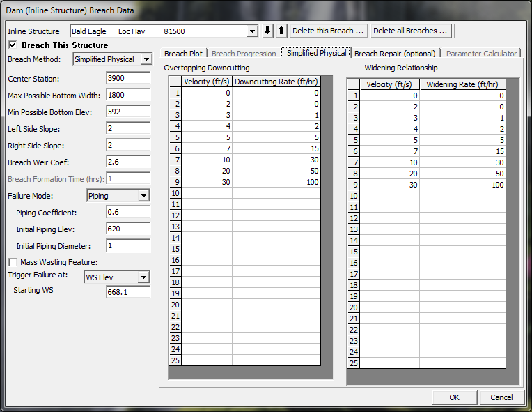The image size is (532, 412).
Task: Open the Breach Repair (optional) tab
Action: 395,54
